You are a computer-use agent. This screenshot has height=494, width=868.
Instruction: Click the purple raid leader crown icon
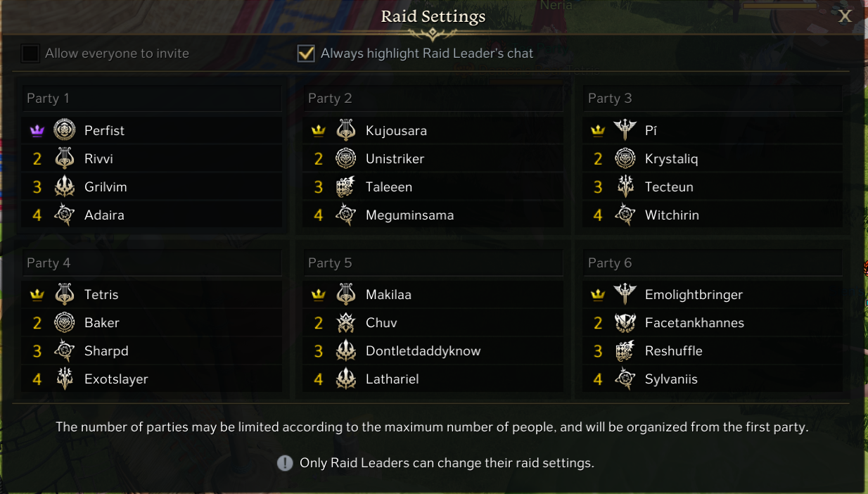pos(37,130)
